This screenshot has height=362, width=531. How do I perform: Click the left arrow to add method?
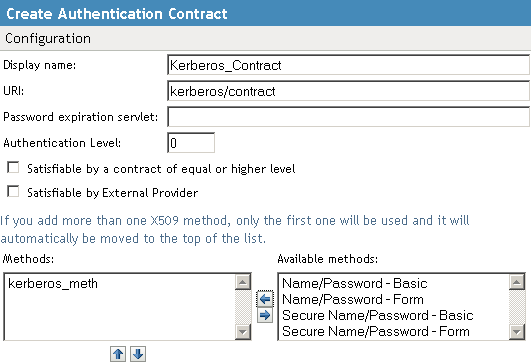pos(265,299)
